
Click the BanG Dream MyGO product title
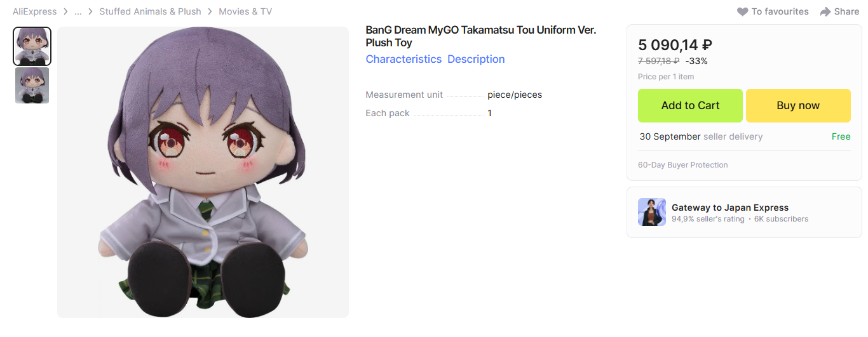point(481,36)
